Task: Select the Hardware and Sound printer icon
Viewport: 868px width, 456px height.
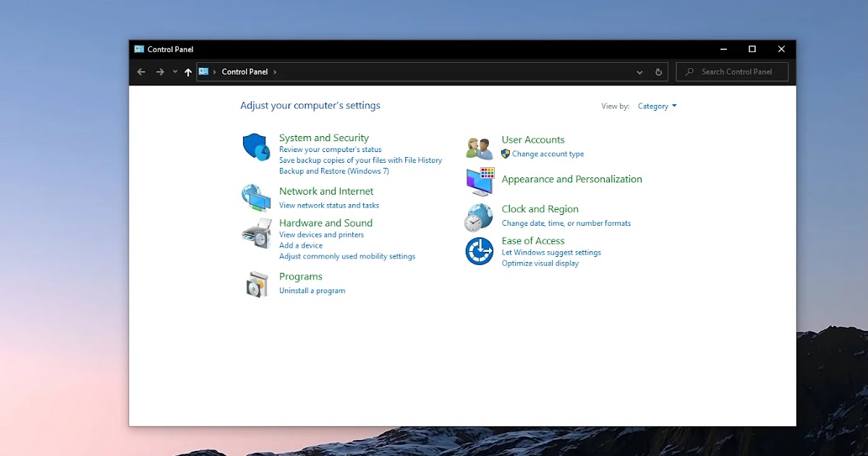Action: tap(256, 233)
